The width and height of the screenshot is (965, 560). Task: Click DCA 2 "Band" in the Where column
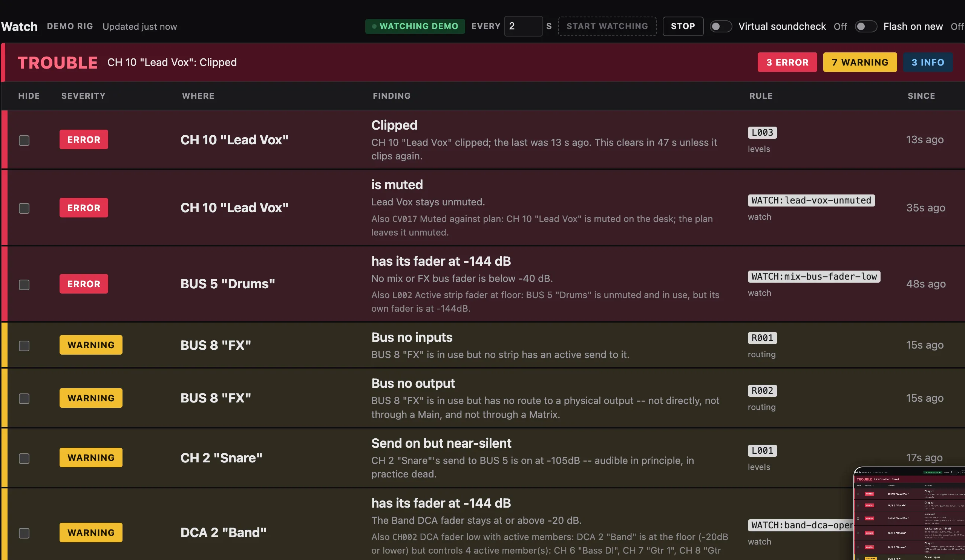[223, 533]
